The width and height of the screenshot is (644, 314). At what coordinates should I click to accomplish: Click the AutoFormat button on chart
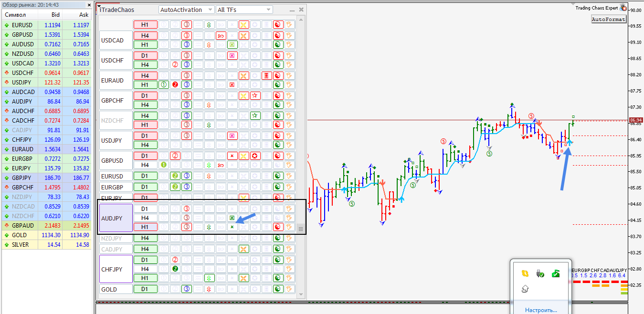click(x=608, y=20)
